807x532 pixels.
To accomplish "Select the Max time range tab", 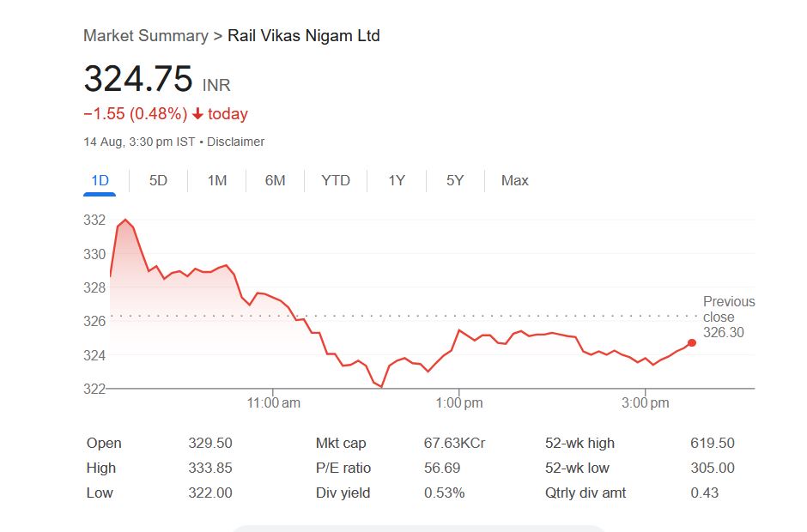I will [515, 181].
